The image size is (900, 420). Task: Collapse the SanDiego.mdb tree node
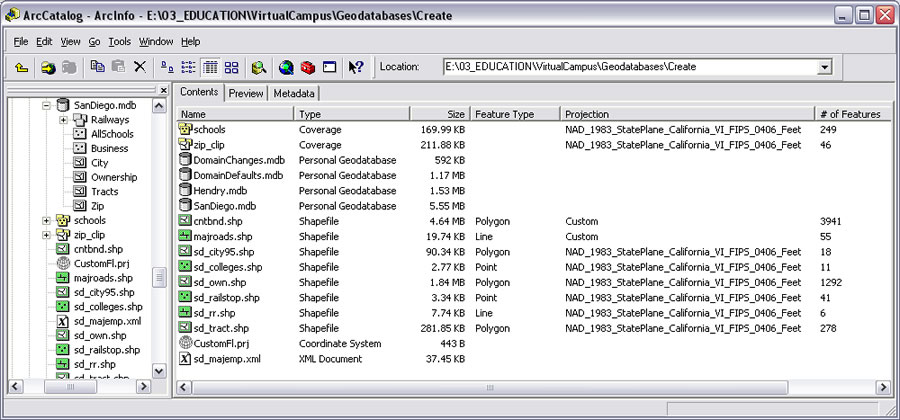click(46, 106)
